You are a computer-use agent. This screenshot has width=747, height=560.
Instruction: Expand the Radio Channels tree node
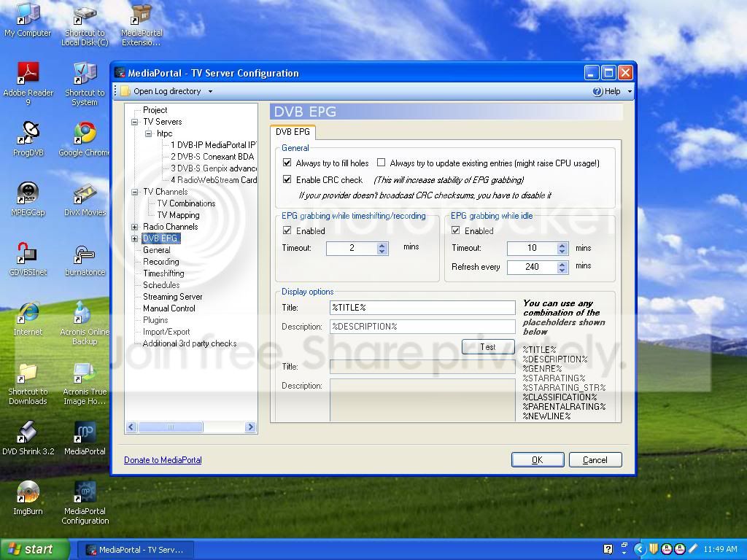pyautogui.click(x=134, y=227)
